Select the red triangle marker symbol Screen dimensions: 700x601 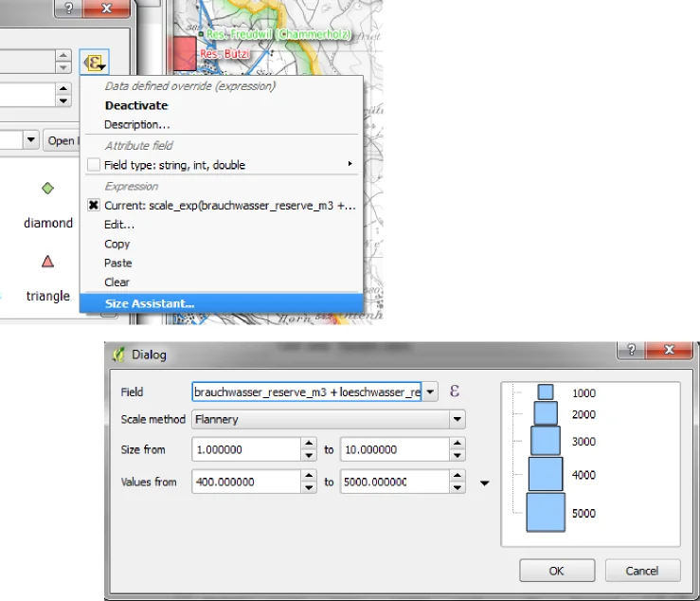[48, 262]
